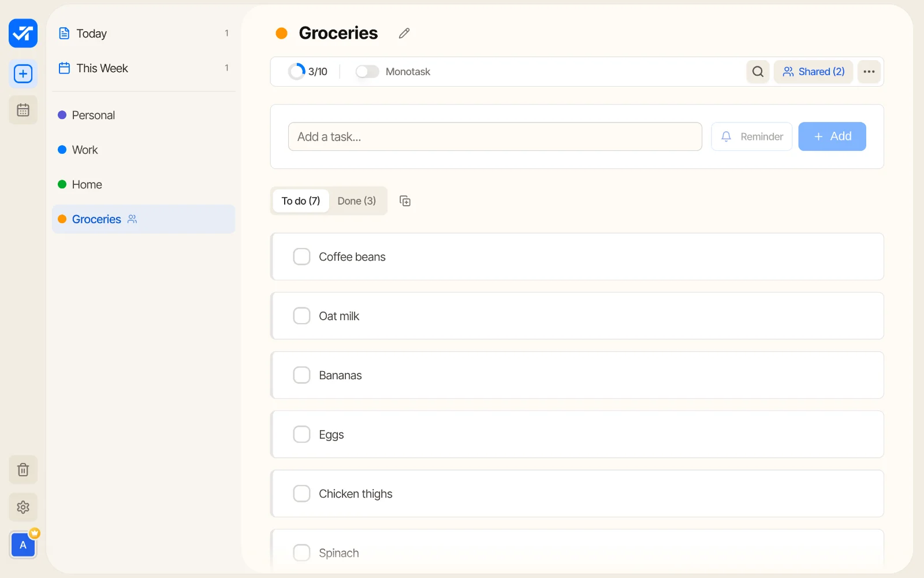Check off Coffee beans
The image size is (924, 578).
301,257
